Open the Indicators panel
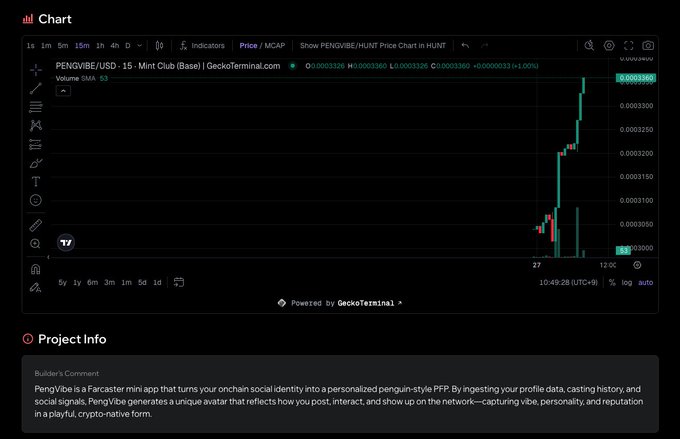The image size is (680, 439). point(202,46)
